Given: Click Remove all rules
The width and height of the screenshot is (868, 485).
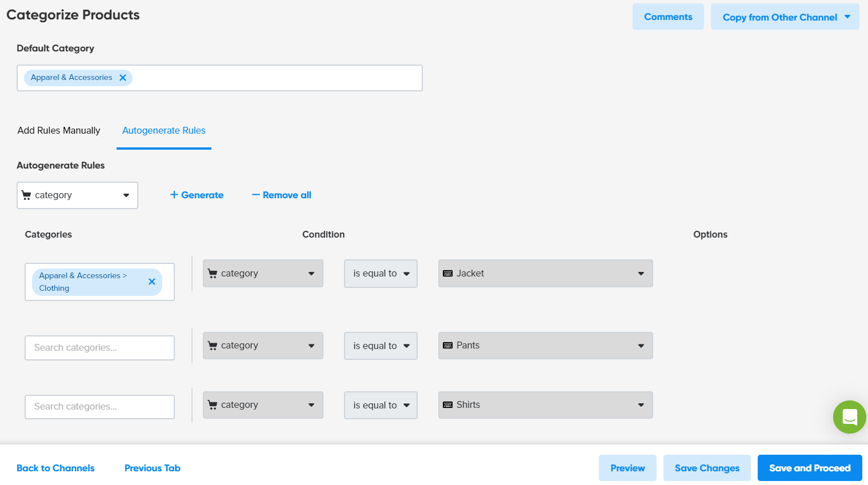Looking at the screenshot, I should [x=282, y=195].
